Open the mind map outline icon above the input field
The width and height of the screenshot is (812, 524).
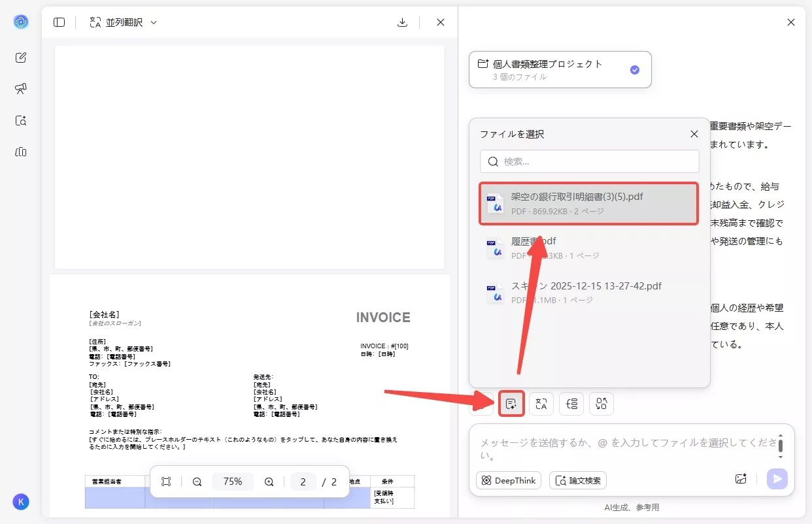tap(571, 403)
